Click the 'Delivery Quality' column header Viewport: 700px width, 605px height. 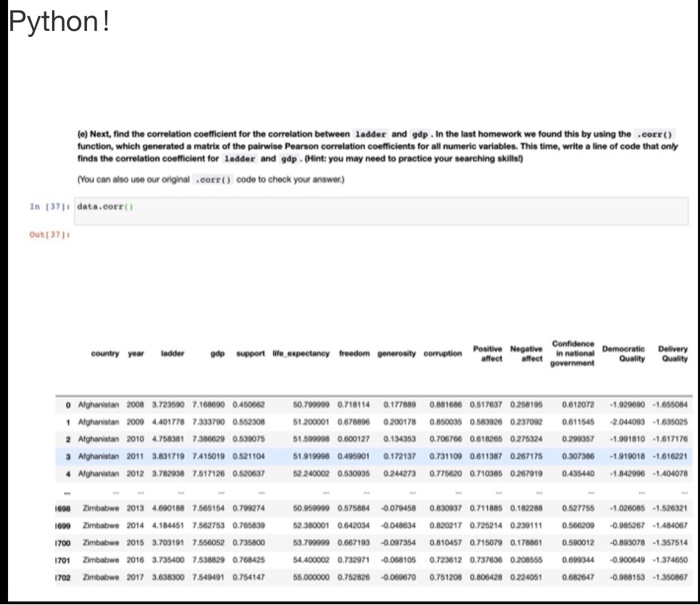[x=673, y=354]
